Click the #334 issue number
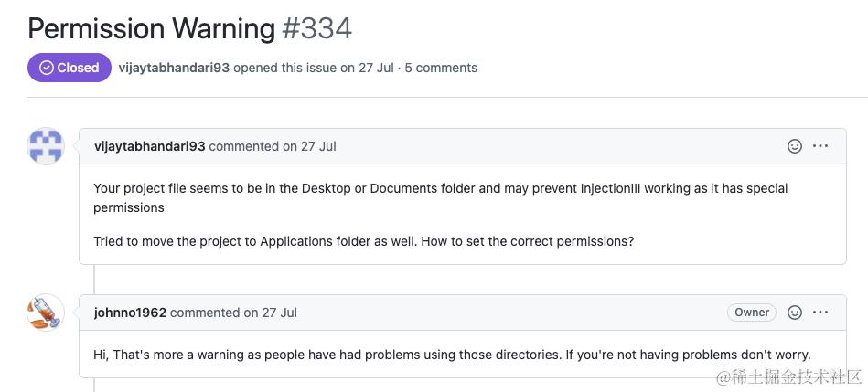868x392 pixels. [x=316, y=28]
